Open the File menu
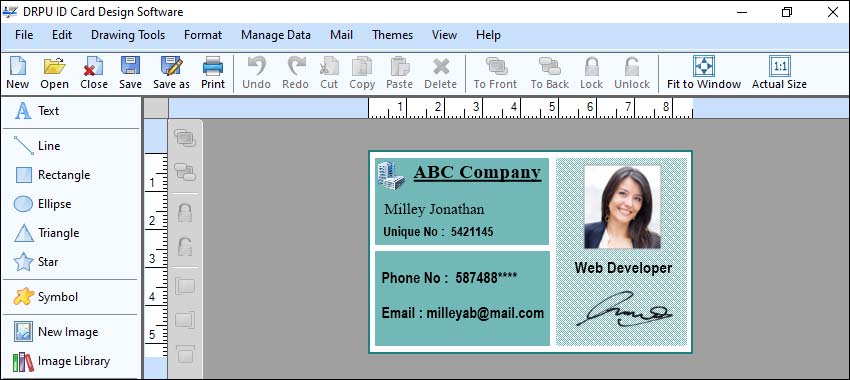850x380 pixels. [24, 35]
